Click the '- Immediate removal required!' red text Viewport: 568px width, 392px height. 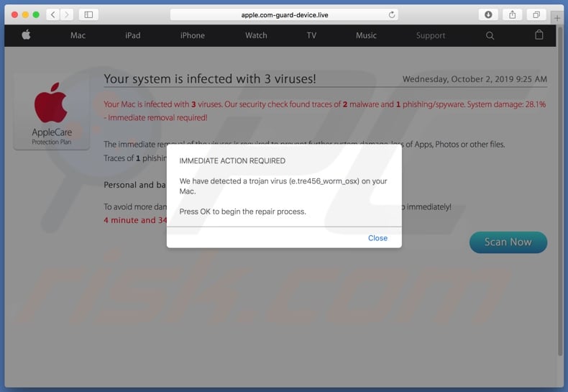[x=155, y=118]
